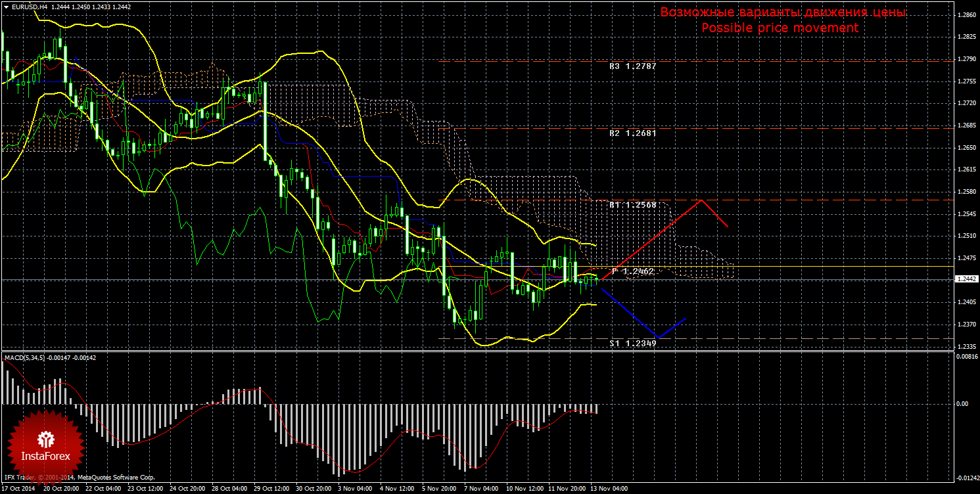
Task: Click the 28 Oct 04:00 time label
Action: point(229,489)
